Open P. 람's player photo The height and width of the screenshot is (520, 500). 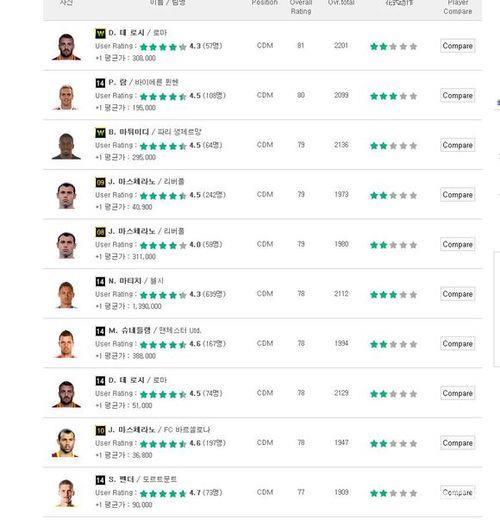coord(66,97)
